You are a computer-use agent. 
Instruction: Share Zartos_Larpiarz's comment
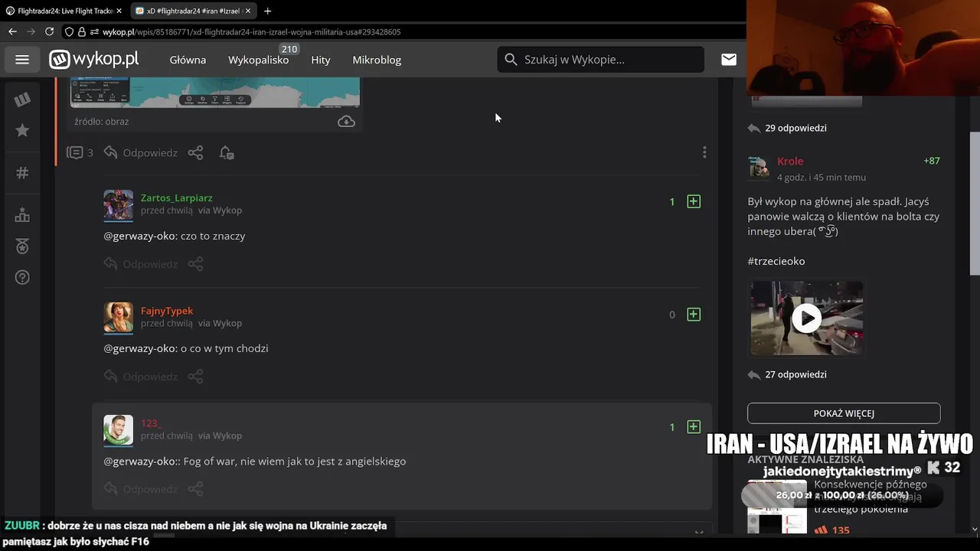coord(196,264)
